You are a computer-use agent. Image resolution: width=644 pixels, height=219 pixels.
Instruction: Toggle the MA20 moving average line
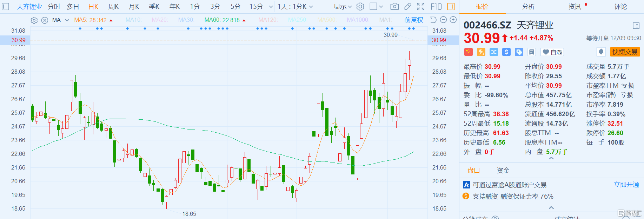pyautogui.click(x=160, y=20)
